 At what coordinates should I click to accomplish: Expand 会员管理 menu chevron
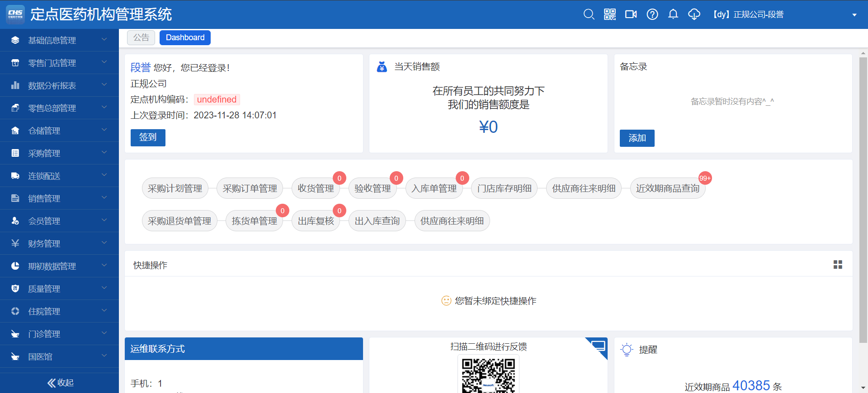point(104,220)
